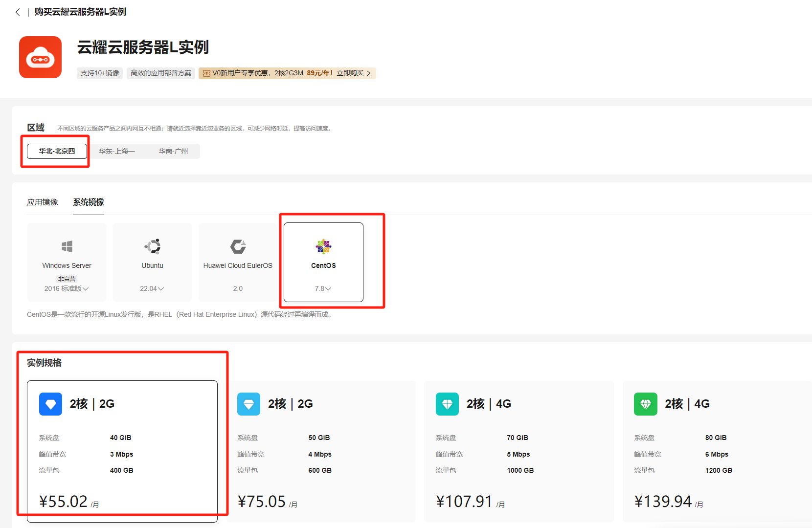Screen dimensions: 812x528
Task: Select the ¥107.91 per month instance plan
Action: coord(519,451)
